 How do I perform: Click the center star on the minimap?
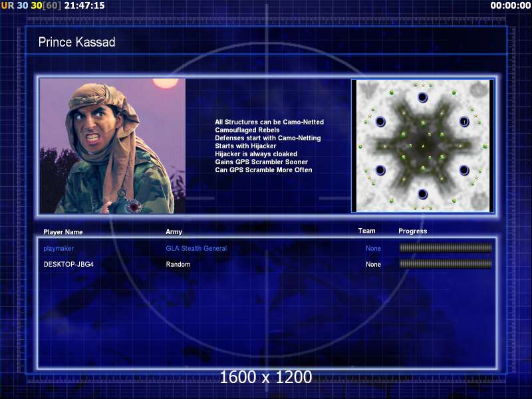tap(422, 146)
